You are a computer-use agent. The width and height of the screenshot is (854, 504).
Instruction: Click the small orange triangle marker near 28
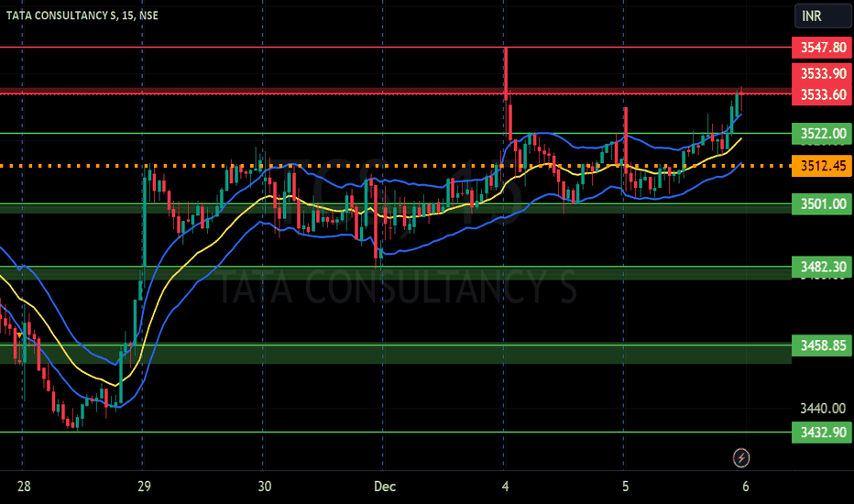19,335
